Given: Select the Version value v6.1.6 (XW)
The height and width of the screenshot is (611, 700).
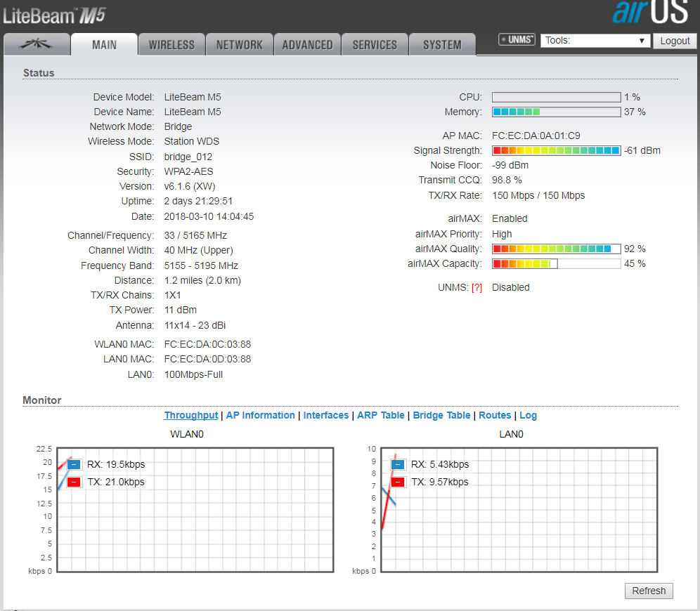Looking at the screenshot, I should tap(190, 186).
